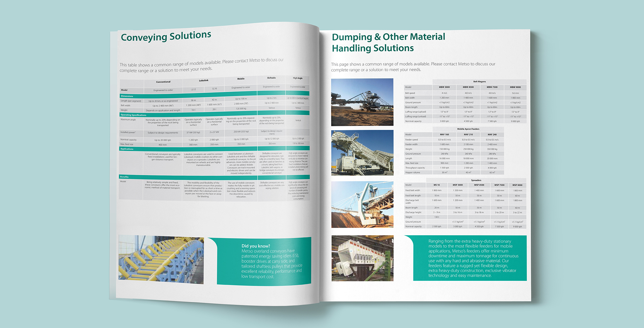Select the "Operating Specifications" section bar
The width and height of the screenshot is (644, 328).
coord(133,115)
